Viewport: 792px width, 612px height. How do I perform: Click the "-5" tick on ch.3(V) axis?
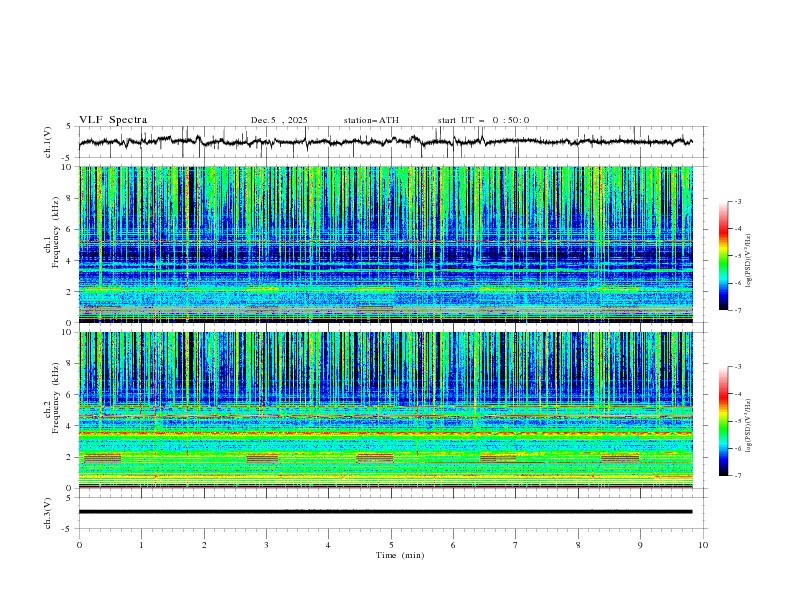tap(68, 529)
